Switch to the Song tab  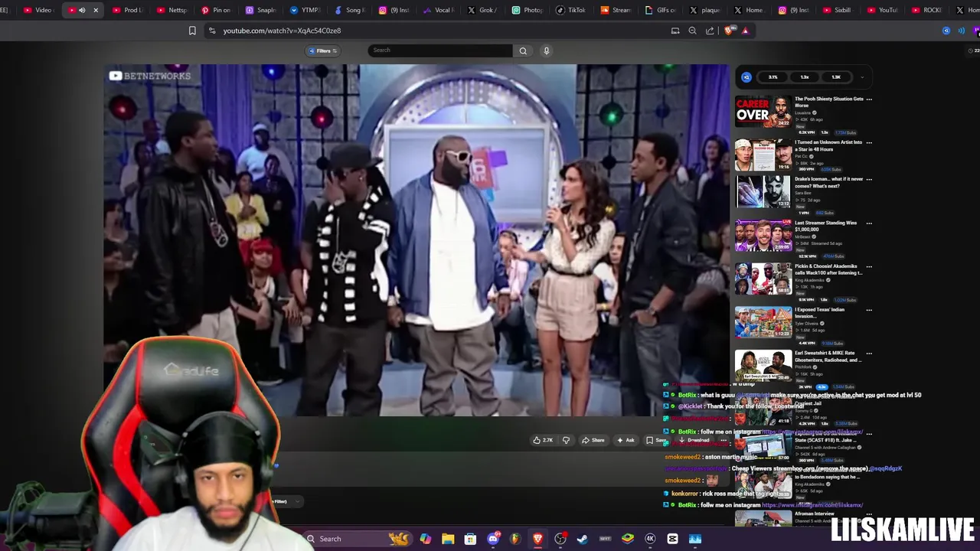coord(348,10)
